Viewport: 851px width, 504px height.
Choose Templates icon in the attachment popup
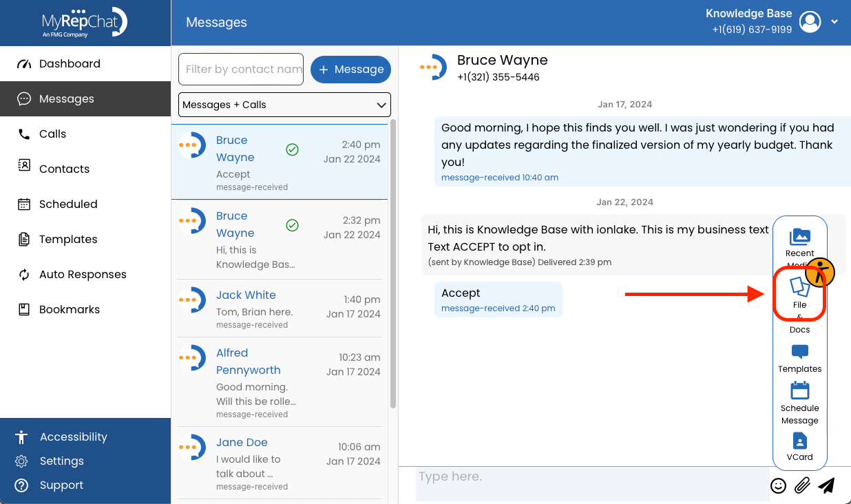coord(799,352)
